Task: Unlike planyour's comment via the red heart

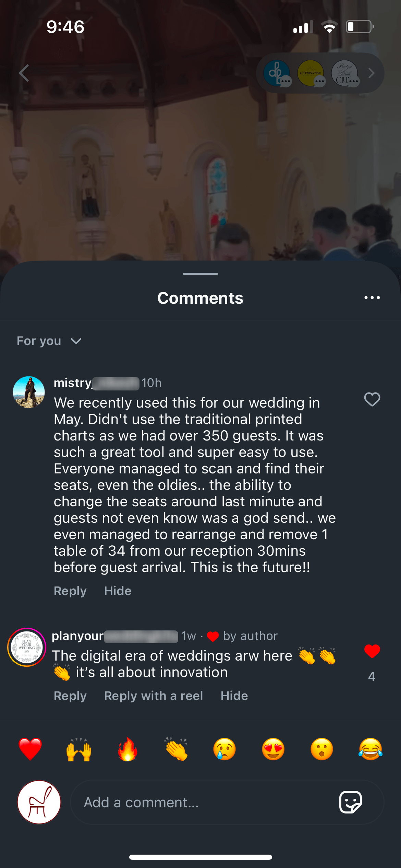Action: tap(372, 651)
